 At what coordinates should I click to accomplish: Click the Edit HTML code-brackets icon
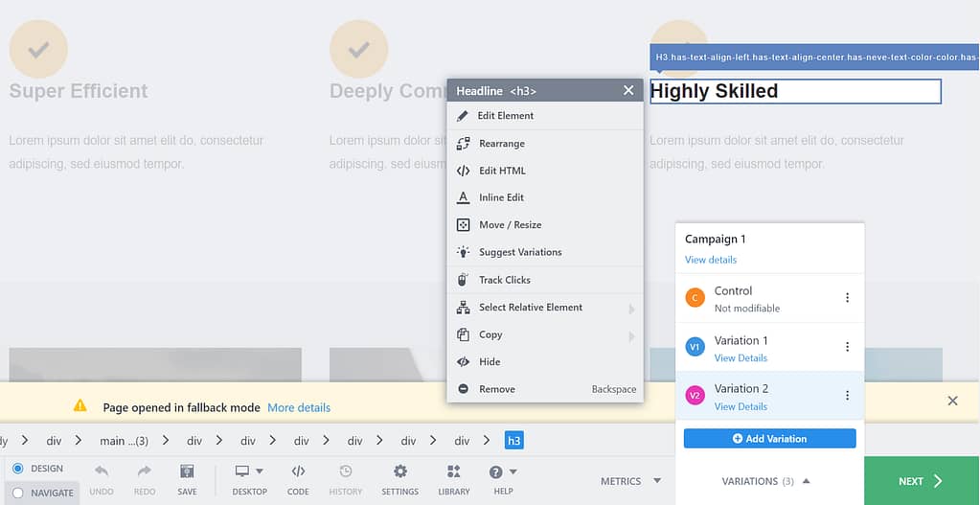463,171
